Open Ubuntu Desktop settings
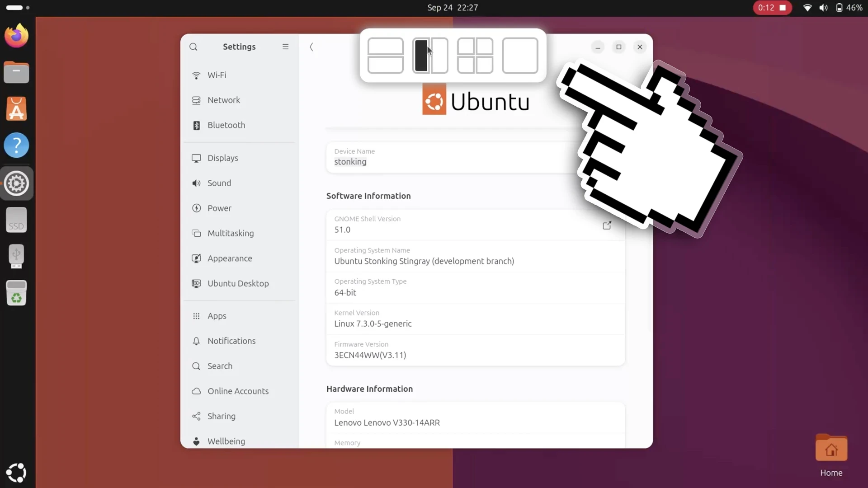The image size is (868, 488). (x=240, y=283)
